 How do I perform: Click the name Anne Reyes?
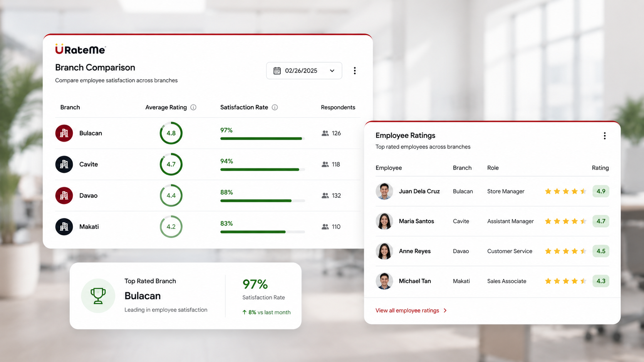[415, 251]
